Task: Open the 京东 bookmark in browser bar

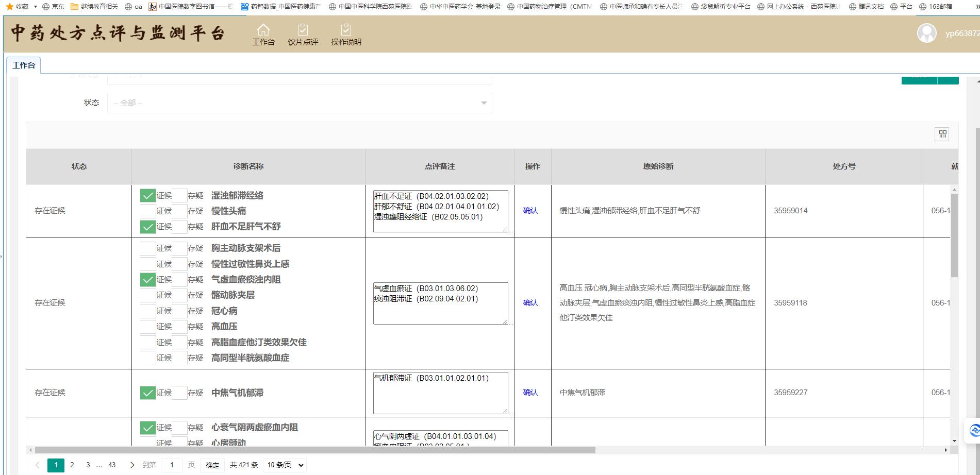Action: 53,7
